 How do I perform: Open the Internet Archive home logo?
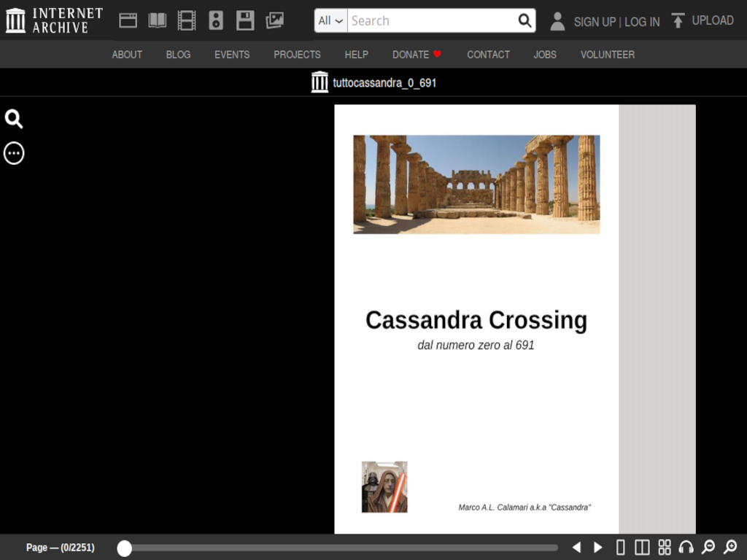tap(54, 20)
